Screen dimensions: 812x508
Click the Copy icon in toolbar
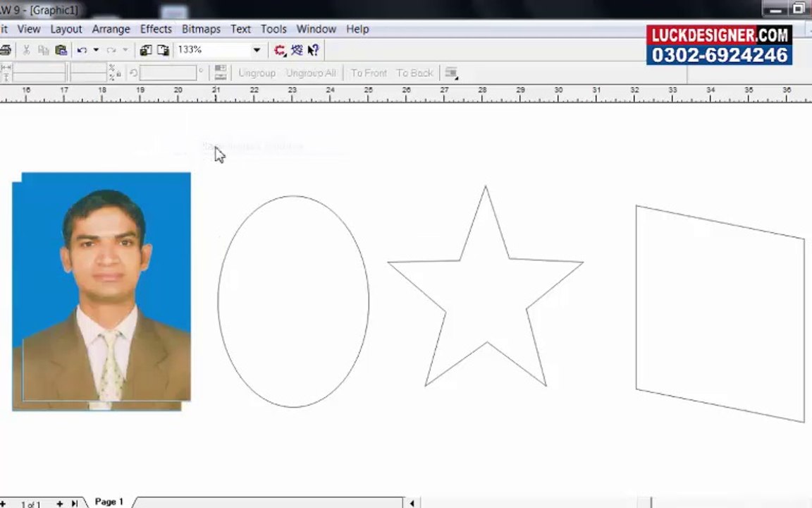(x=44, y=50)
